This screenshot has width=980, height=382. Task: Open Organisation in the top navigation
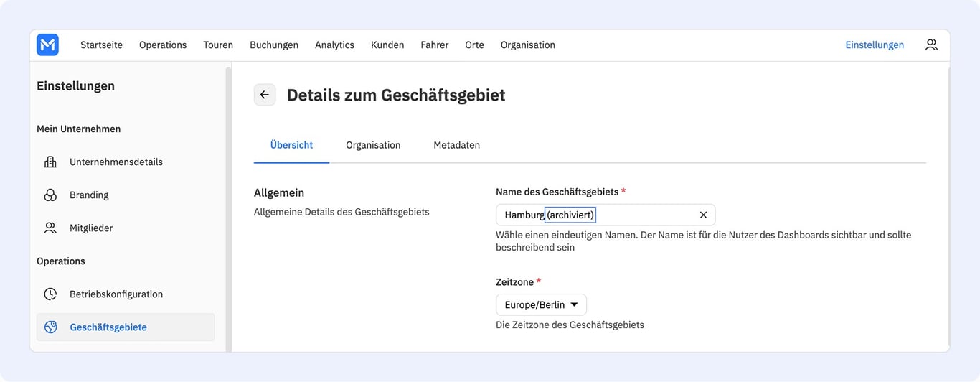(528, 45)
